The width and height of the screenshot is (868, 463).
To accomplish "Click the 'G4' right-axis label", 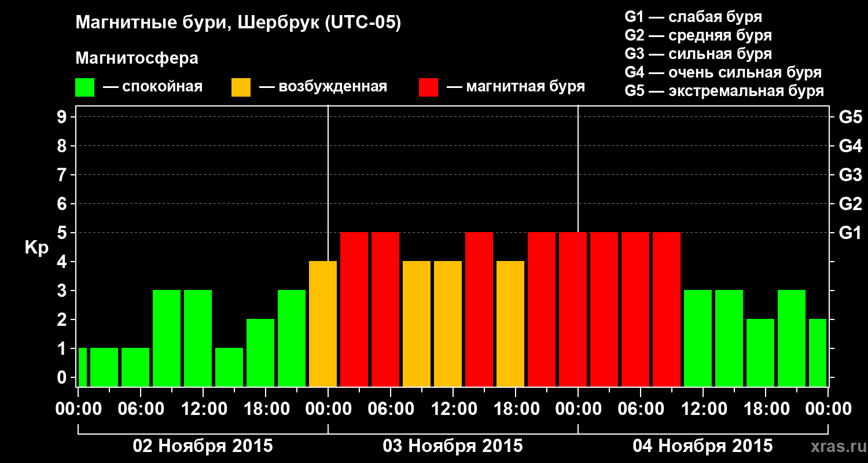I will click(851, 146).
